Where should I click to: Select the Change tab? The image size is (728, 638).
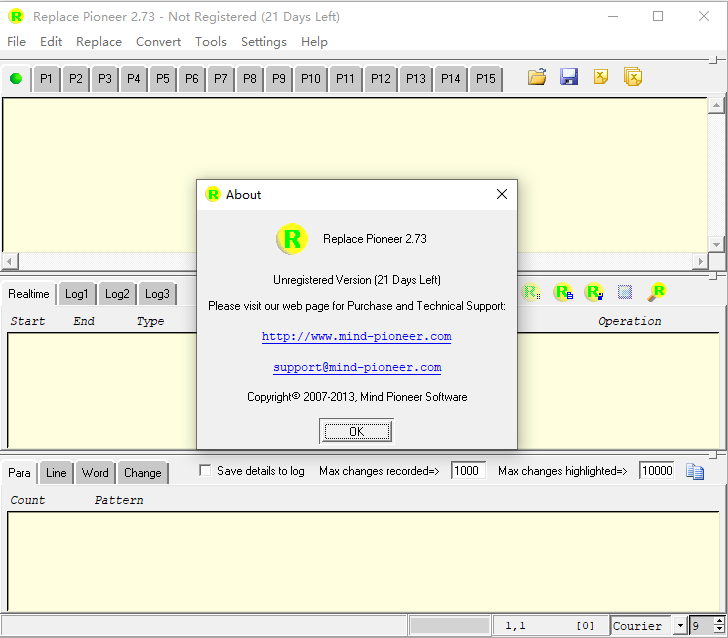click(143, 473)
